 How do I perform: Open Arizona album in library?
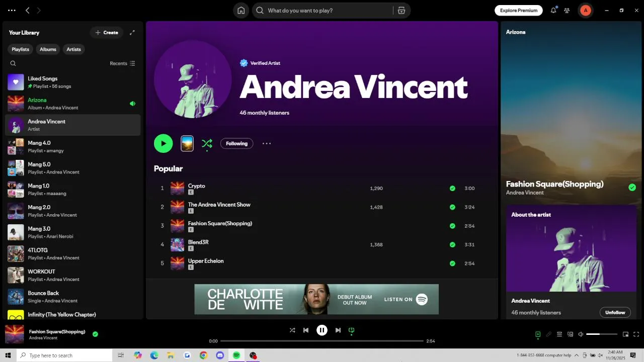(73, 104)
